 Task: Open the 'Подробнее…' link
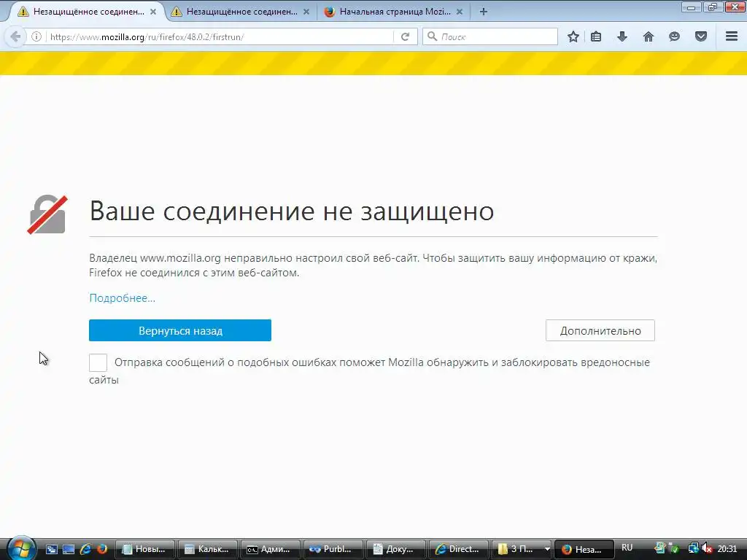[x=122, y=298]
